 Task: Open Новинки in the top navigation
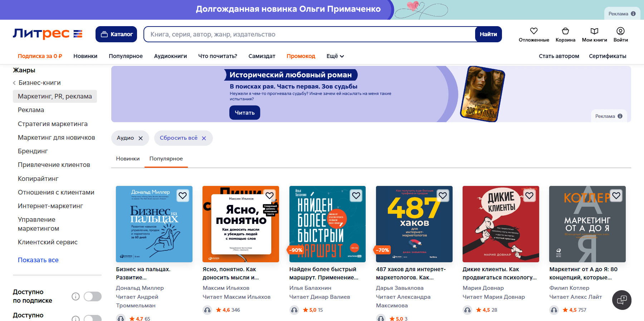(86, 56)
